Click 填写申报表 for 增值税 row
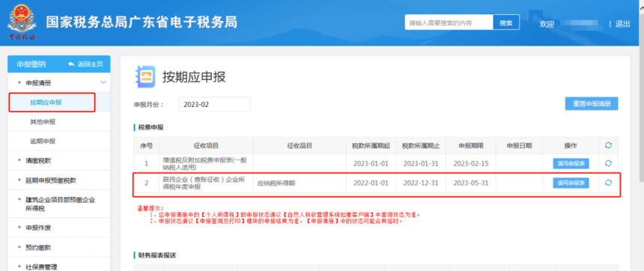 point(571,163)
